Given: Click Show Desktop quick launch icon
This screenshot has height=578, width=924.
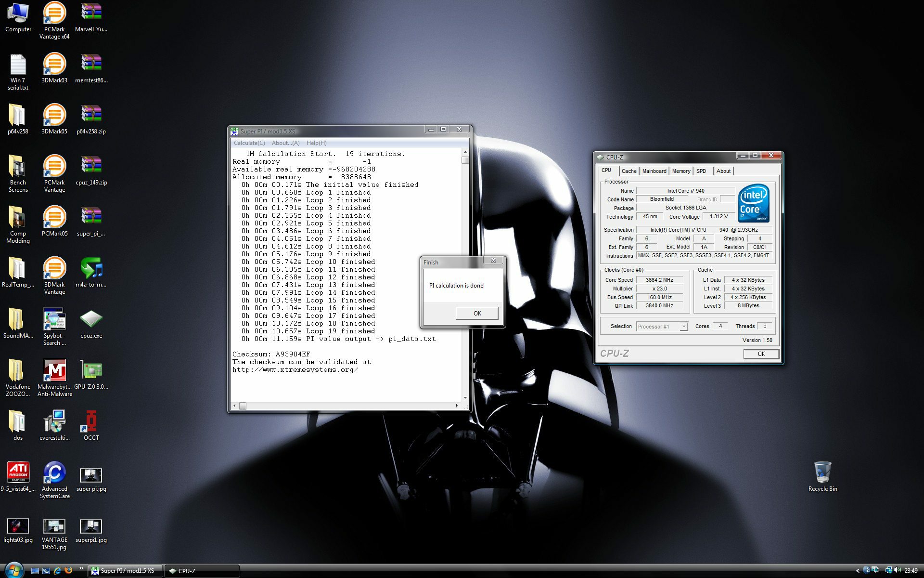Looking at the screenshot, I should [35, 571].
